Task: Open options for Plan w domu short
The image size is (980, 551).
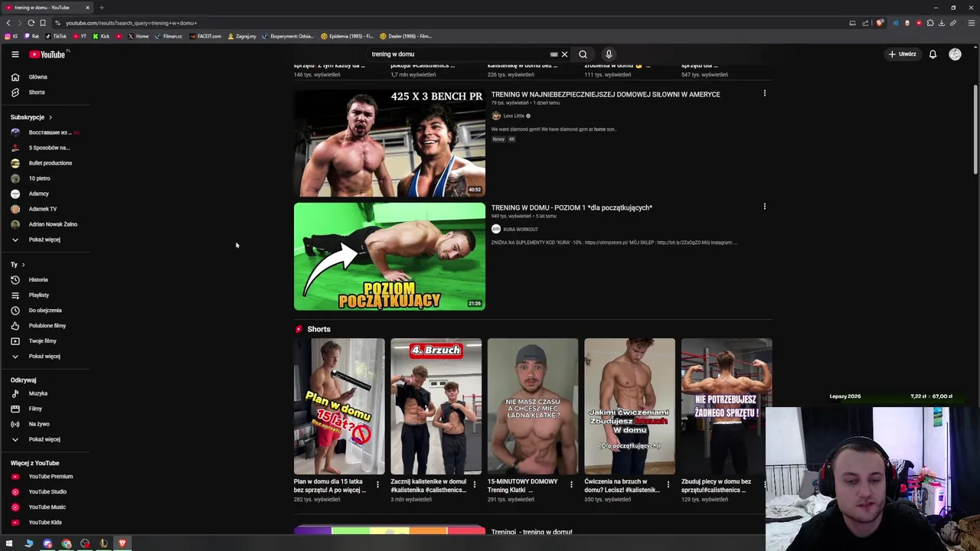Action: point(377,484)
